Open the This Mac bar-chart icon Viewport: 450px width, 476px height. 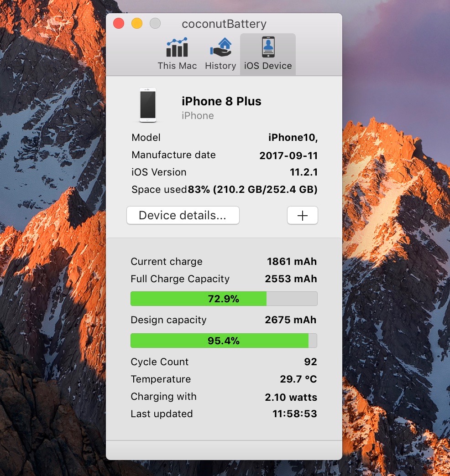[177, 47]
